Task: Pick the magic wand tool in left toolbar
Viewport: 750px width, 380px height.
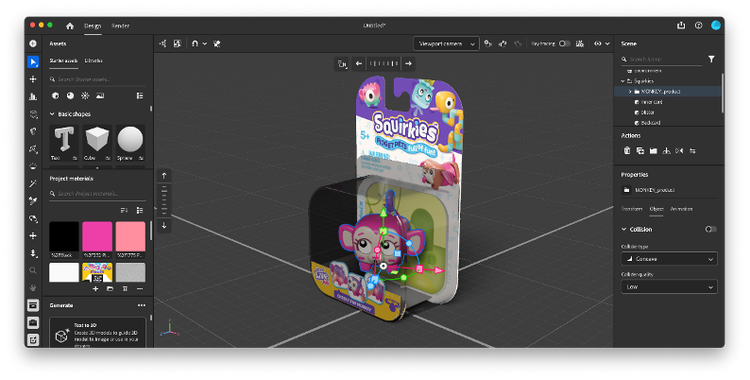Action: click(x=33, y=183)
